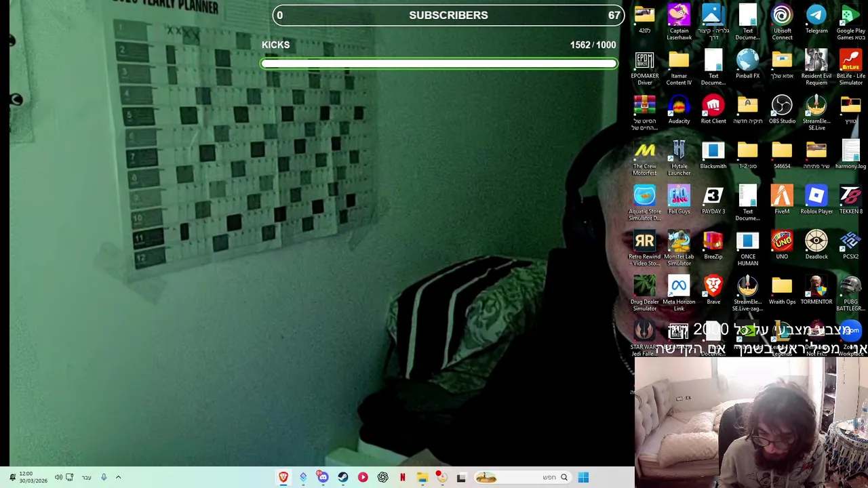This screenshot has width=868, height=488.
Task: Launch The Crew Motorfest
Action: coord(644,158)
